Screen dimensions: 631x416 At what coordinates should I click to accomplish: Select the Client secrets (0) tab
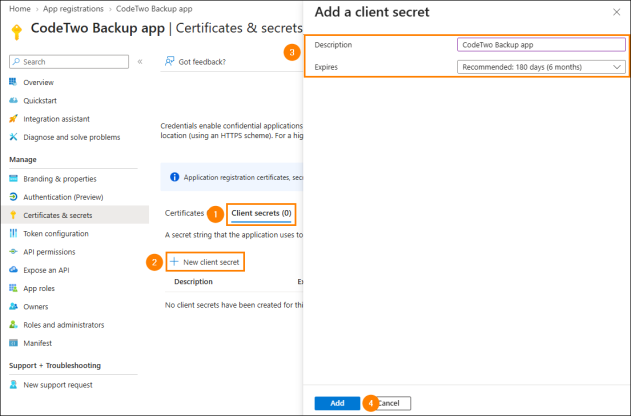pos(261,213)
